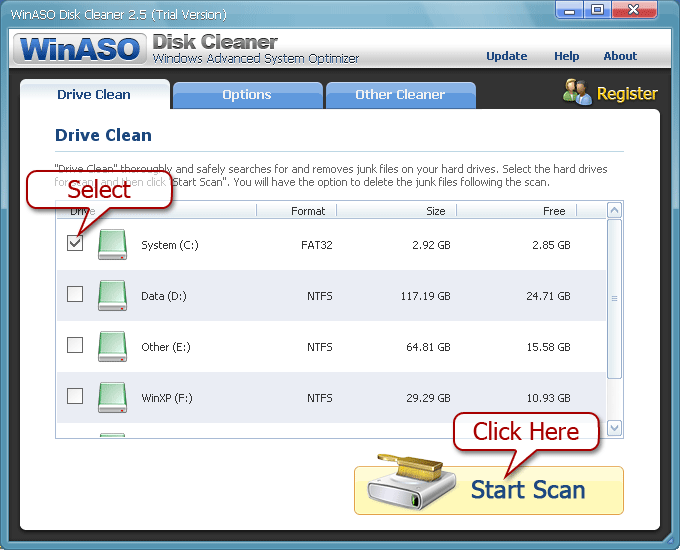Select the System (C:) drive name
Viewport: 680px width, 550px height.
tap(170, 245)
